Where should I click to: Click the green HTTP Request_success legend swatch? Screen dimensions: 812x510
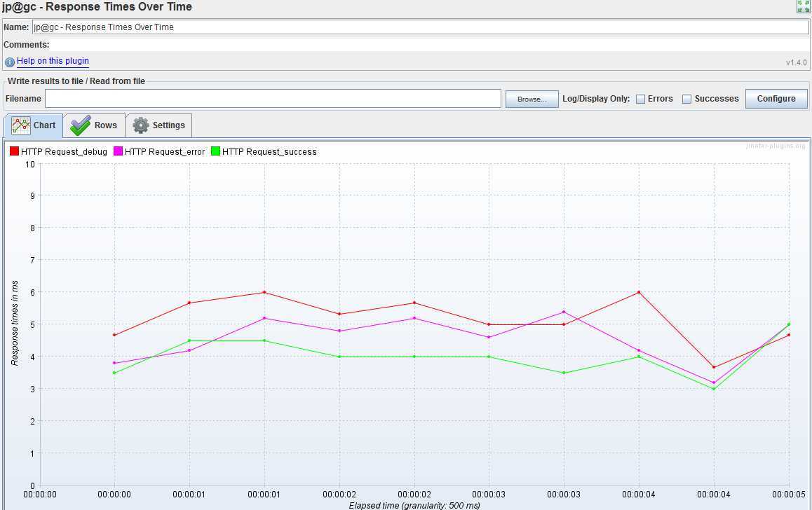[x=215, y=151]
